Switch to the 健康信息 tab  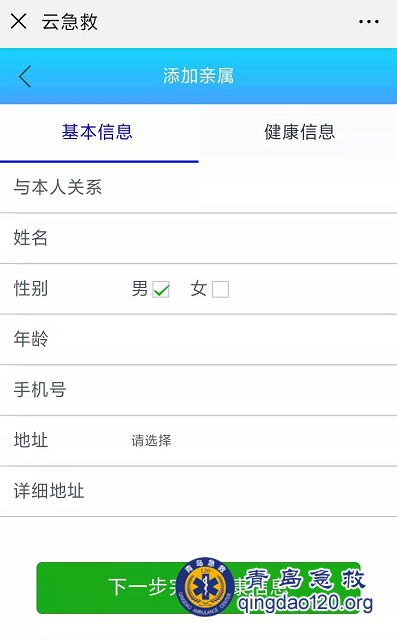pos(298,133)
